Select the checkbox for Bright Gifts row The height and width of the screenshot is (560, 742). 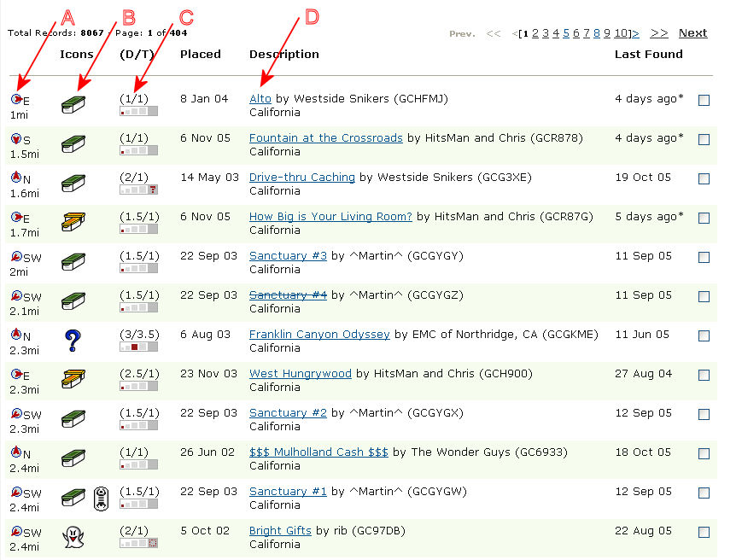point(704,532)
